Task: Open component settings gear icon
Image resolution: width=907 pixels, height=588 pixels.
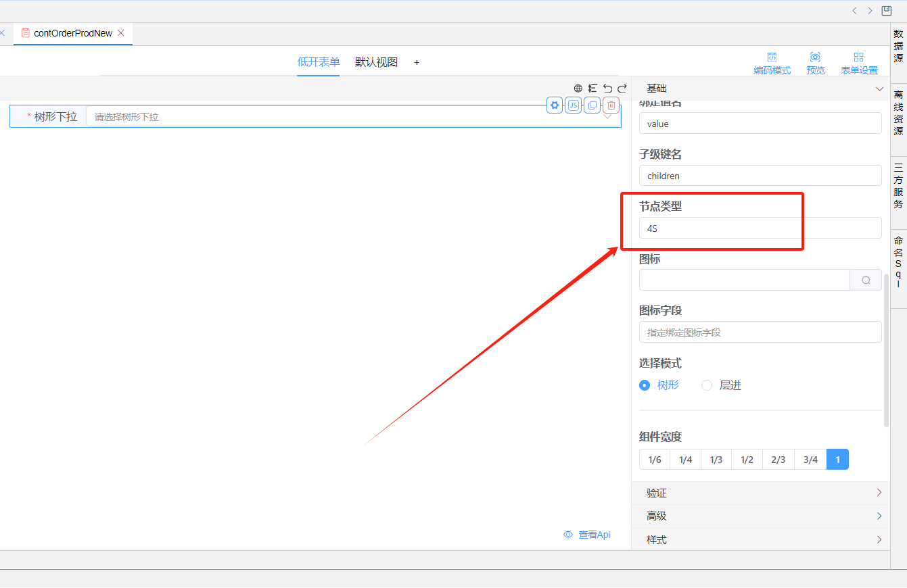Action: [555, 105]
